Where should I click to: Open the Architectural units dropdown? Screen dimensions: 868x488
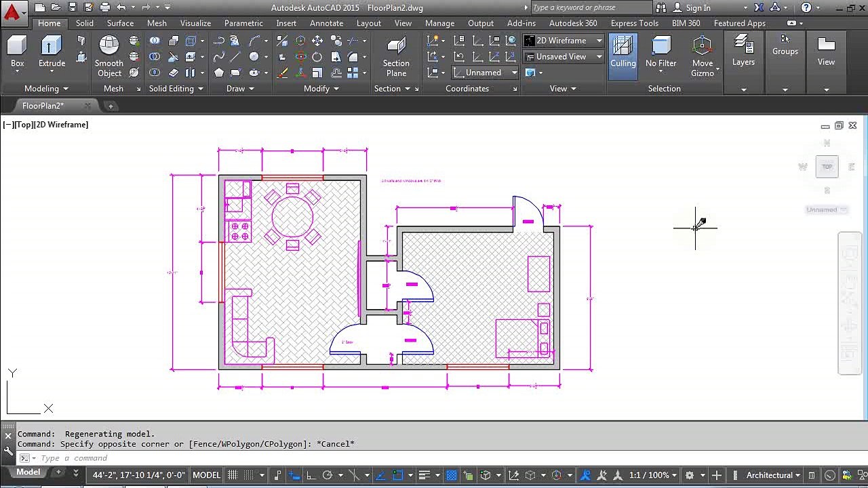774,475
